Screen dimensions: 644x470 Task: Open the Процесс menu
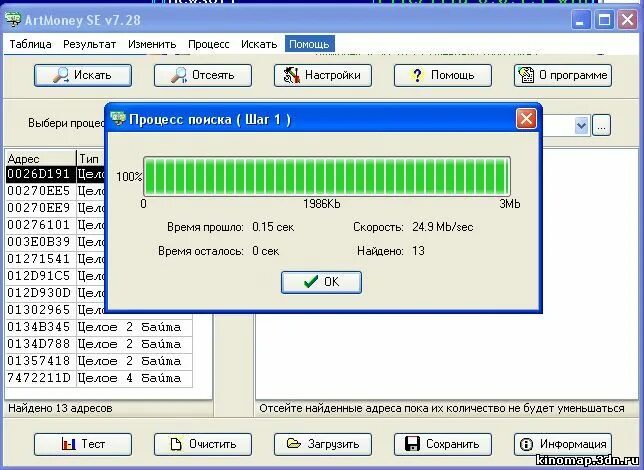tap(209, 44)
